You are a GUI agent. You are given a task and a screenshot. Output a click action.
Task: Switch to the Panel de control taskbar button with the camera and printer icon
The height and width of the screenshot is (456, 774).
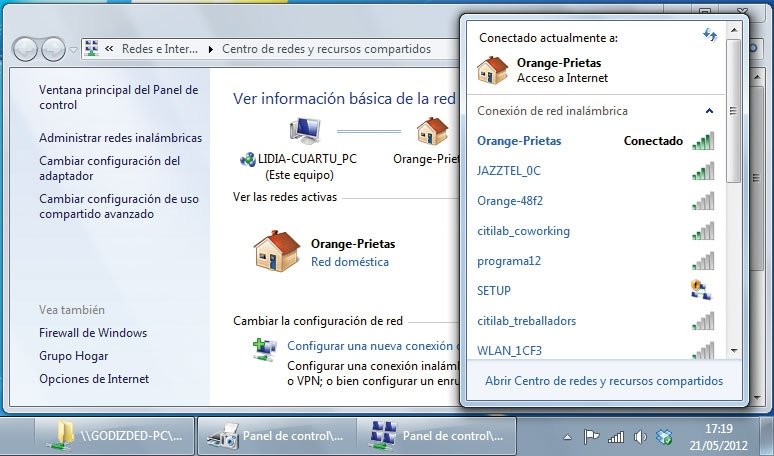(x=277, y=436)
